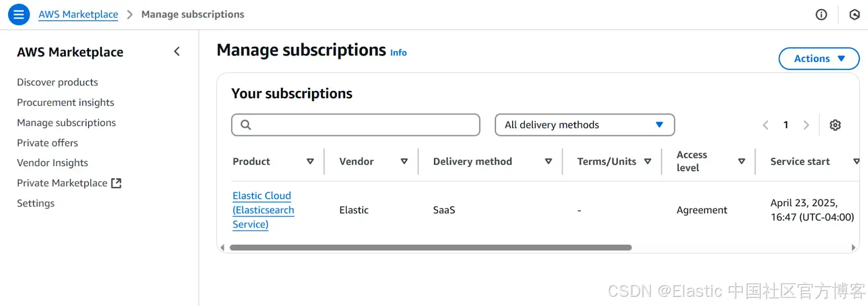Expand the Actions dropdown button
Viewport: 868px width, 306px height.
819,59
